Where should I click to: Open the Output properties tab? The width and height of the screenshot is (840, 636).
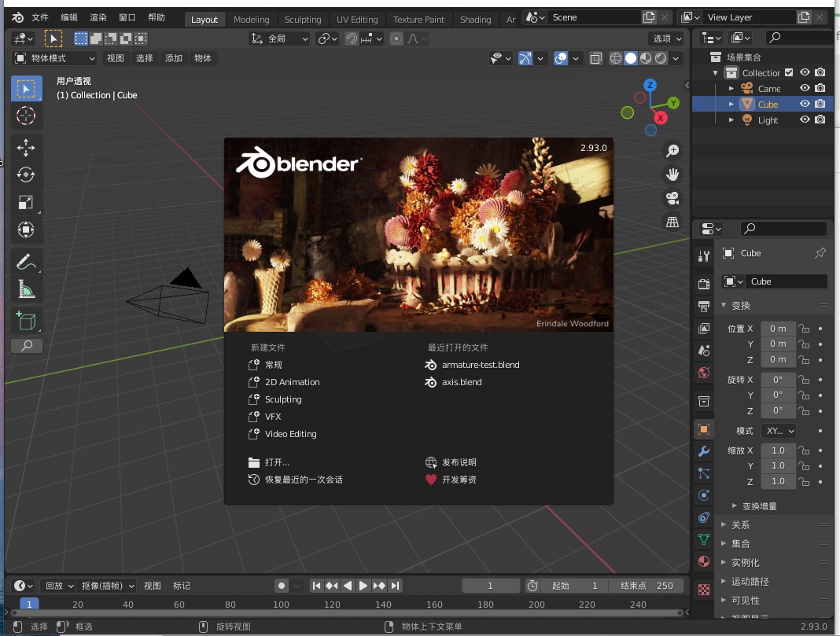pos(704,307)
